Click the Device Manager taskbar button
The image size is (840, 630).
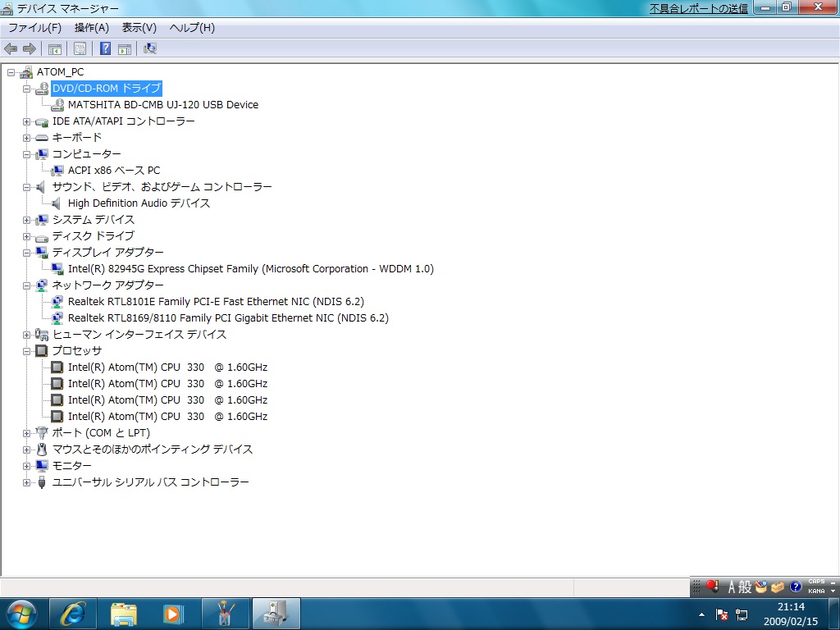point(276,614)
